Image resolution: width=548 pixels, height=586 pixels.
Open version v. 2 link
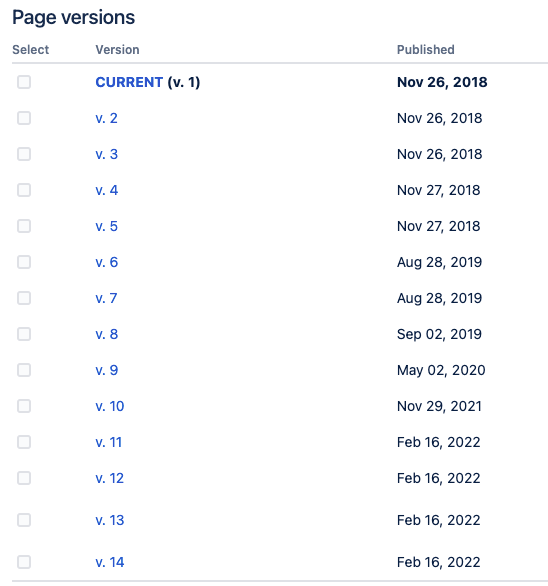107,118
